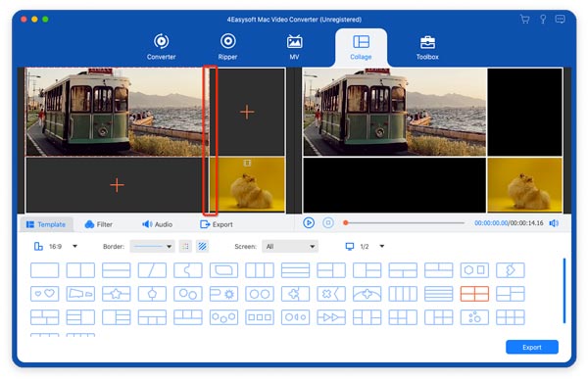The width and height of the screenshot is (588, 381).
Task: Open the Toolbox module
Action: coord(427,47)
